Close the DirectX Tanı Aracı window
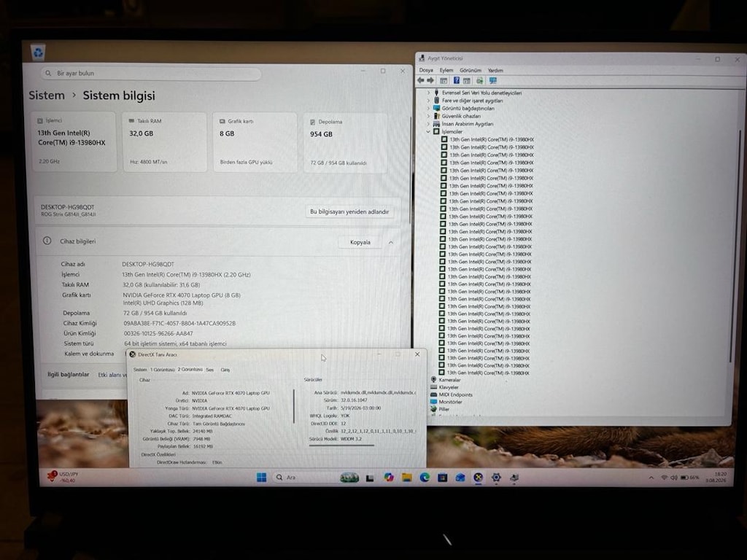The image size is (747, 560). pos(417,354)
